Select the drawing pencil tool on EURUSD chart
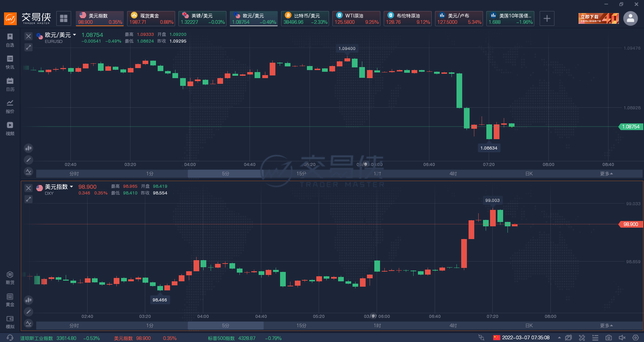Image resolution: width=644 pixels, height=342 pixels. tap(29, 160)
